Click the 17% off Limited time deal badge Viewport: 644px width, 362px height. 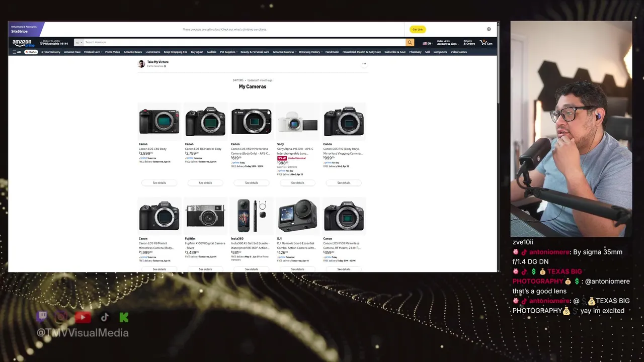291,158
